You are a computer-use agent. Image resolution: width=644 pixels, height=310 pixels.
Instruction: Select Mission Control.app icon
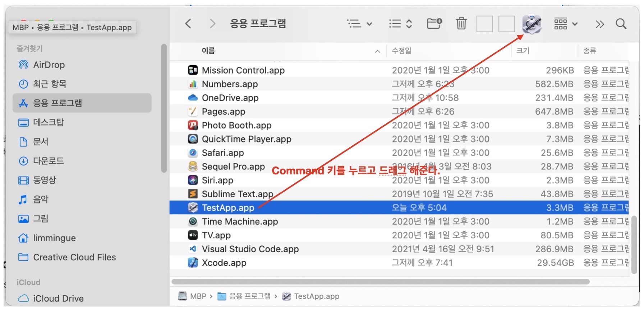[193, 70]
